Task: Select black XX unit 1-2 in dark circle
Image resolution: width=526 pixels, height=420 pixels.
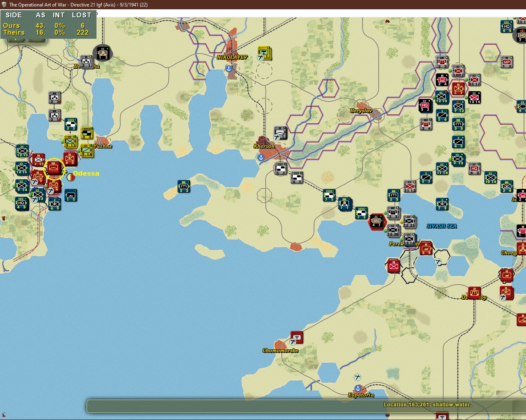Action: point(103,53)
